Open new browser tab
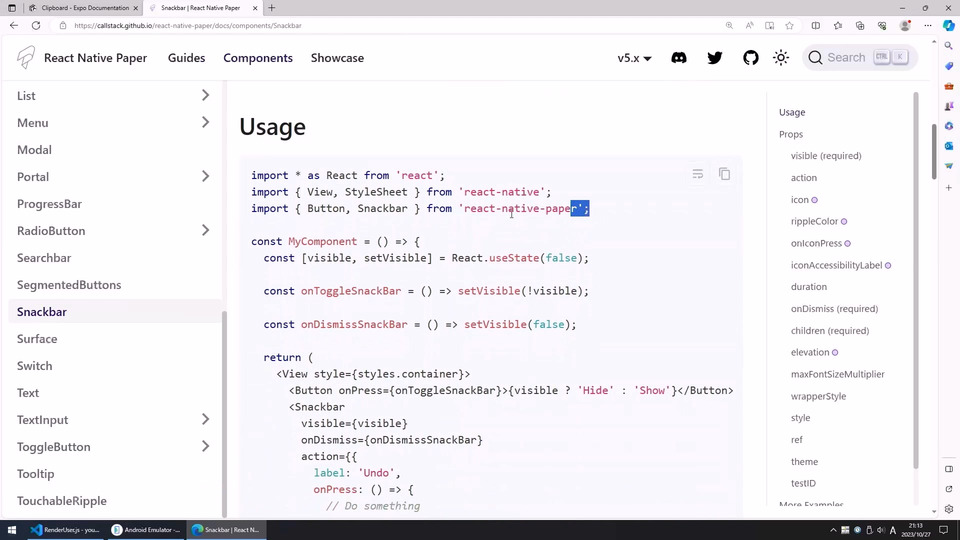 272,8
